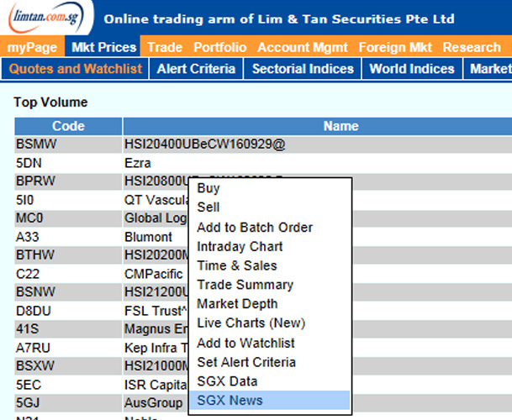Screen dimensions: 512x420
Task: Click code BSNW in table
Action: point(35,291)
